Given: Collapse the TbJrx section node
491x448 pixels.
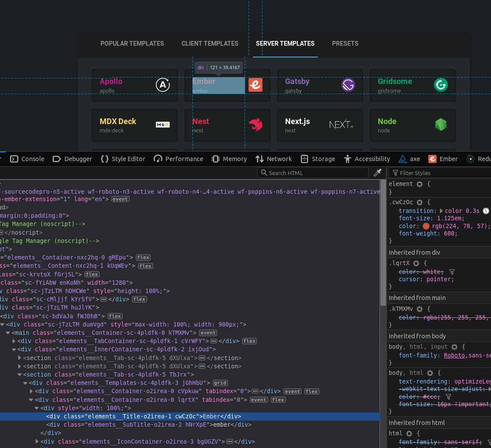Looking at the screenshot, I should click(x=20, y=375).
